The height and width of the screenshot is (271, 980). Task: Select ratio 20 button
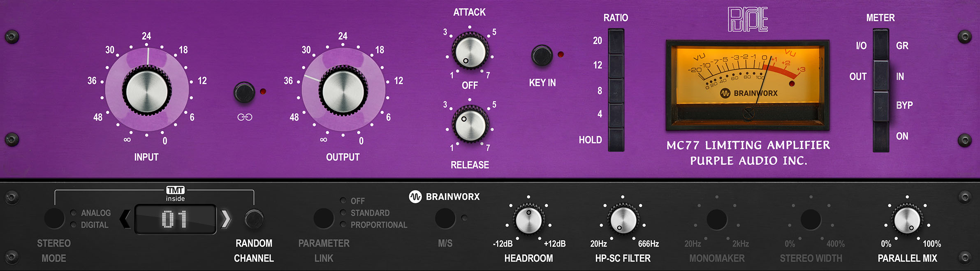(x=616, y=41)
